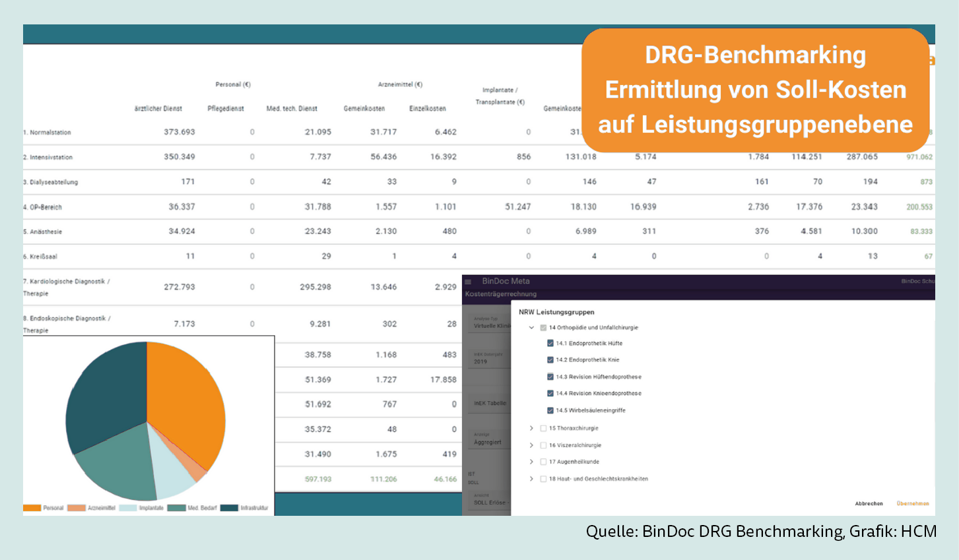The image size is (959, 560).
Task: Open the hamburger navigation menu in BinDoc Meta
Action: pyautogui.click(x=468, y=282)
